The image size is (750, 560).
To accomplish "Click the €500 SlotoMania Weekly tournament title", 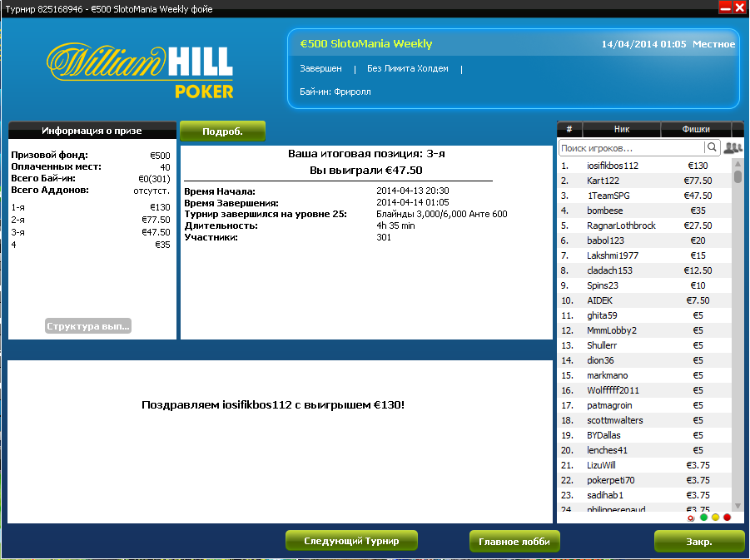I will [366, 44].
